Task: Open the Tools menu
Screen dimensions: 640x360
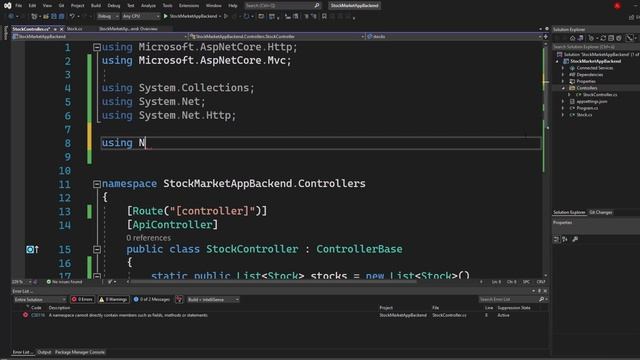Action: point(167,6)
